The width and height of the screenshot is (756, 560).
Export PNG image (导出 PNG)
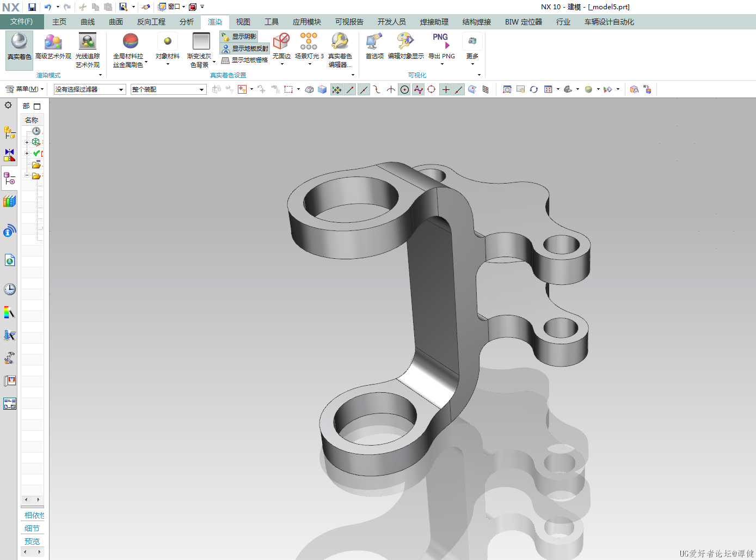coord(441,49)
